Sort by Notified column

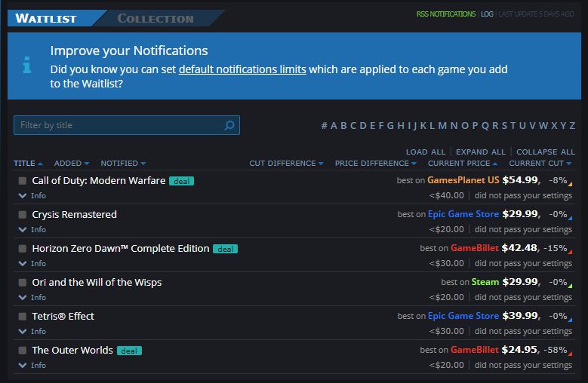click(x=123, y=164)
